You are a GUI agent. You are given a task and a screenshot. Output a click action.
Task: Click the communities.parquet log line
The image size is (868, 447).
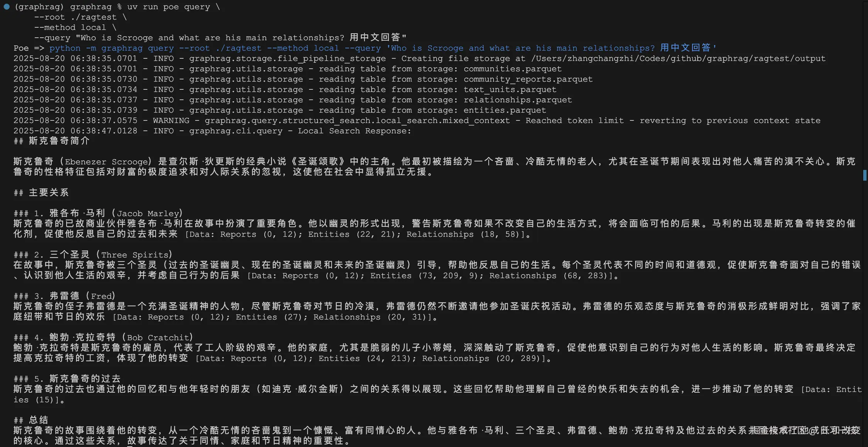[512, 69]
